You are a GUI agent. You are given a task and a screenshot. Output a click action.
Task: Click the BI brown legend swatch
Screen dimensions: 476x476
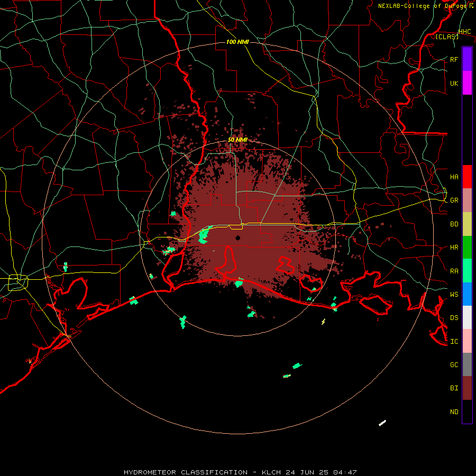pyautogui.click(x=467, y=388)
